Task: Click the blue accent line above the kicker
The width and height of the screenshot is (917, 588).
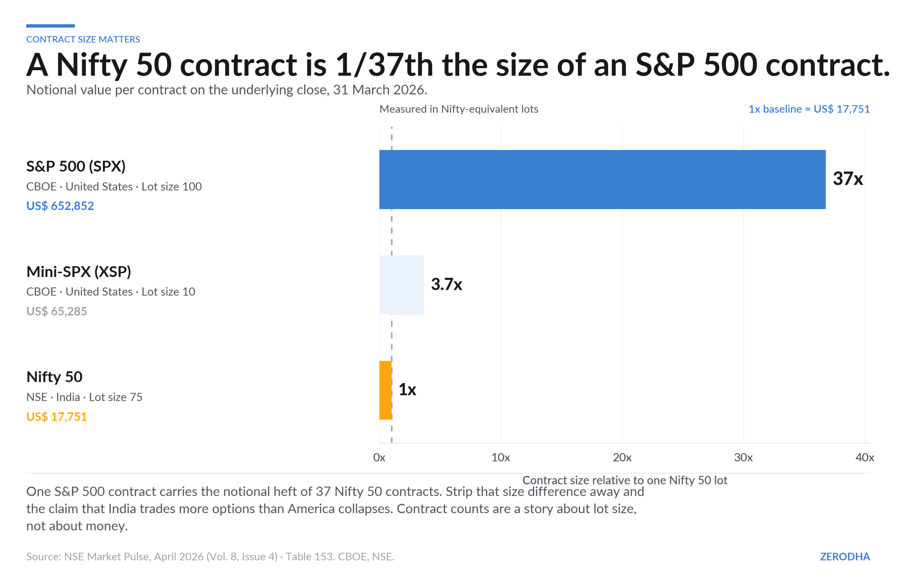Action: 51,26
